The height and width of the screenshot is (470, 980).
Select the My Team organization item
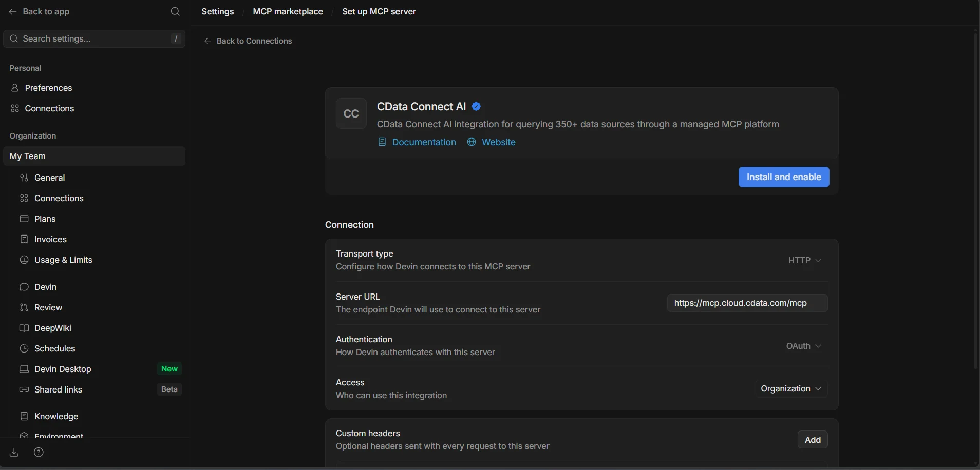click(x=94, y=156)
